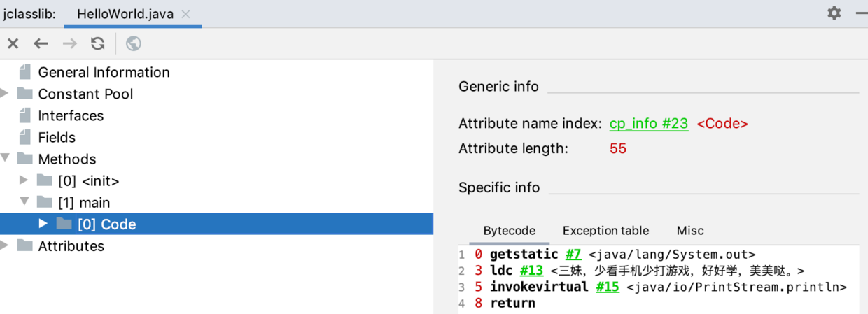The width and height of the screenshot is (868, 314).
Task: Click the reload class file icon
Action: tap(97, 43)
